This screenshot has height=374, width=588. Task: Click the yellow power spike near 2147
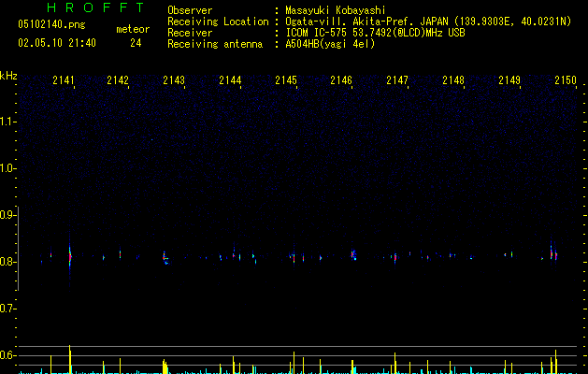tap(394, 363)
